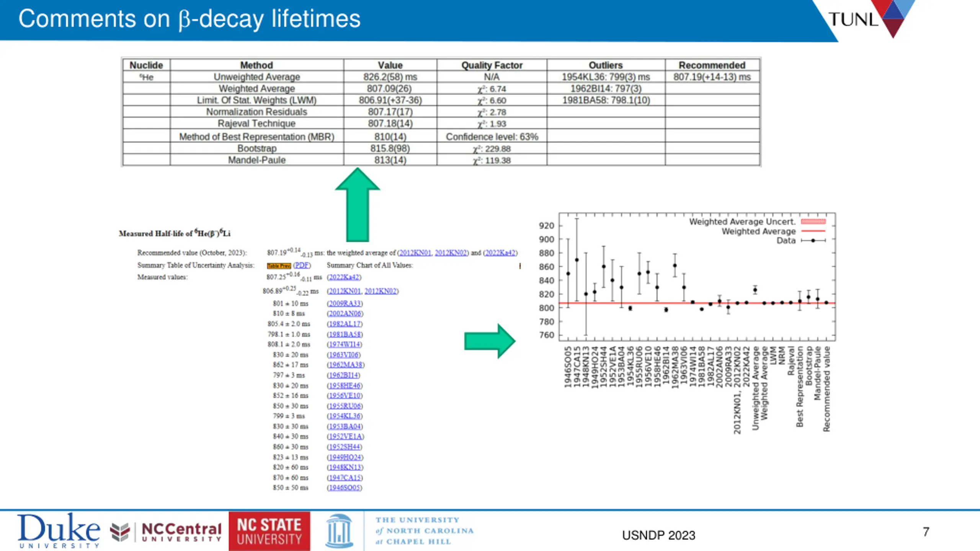This screenshot has height=551, width=980.
Task: Open the 1963VI06 reference link
Action: 344,355
